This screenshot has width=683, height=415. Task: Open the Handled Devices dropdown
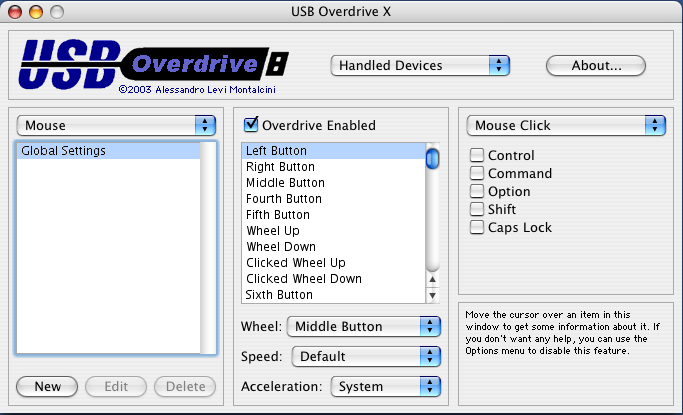420,65
